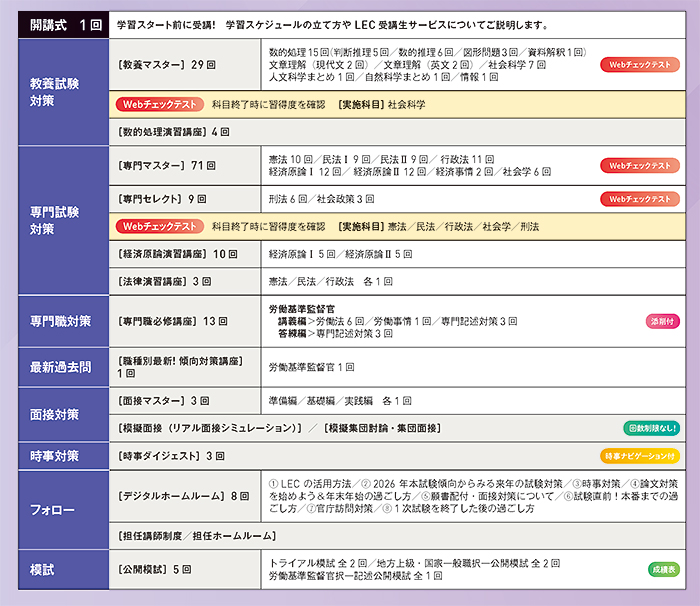
Task: Select the Webチェックテスト badge beside 専門セレクト
Action: coord(639,199)
